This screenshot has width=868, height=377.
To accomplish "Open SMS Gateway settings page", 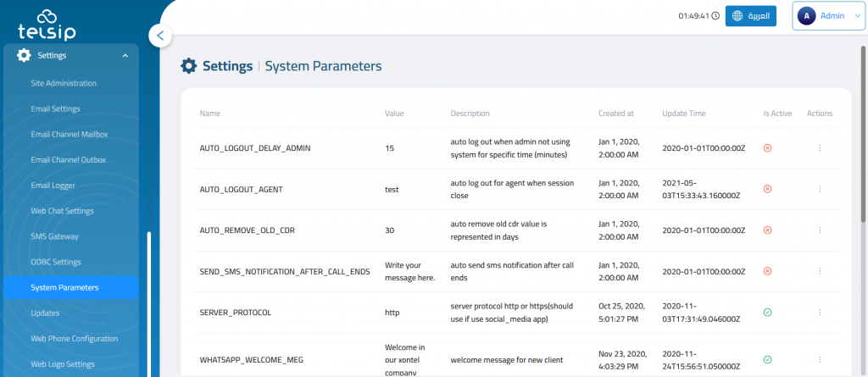I will (54, 236).
